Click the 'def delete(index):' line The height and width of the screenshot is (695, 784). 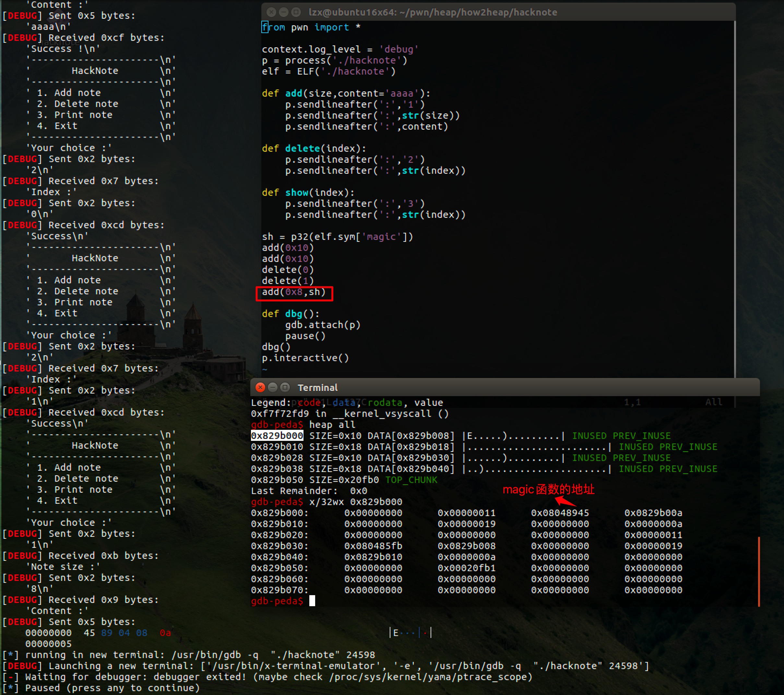coord(314,148)
